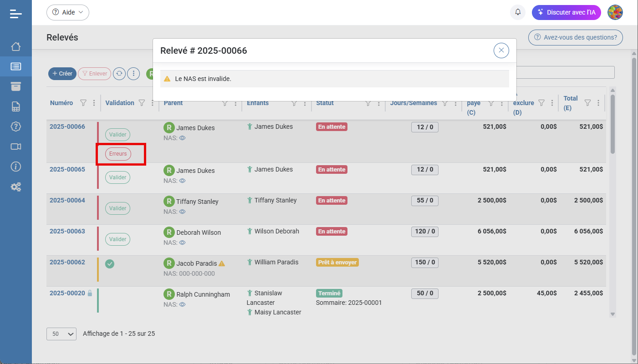Screen dimensions: 638x364
Task: Open Validation column options menu
Action: [153, 103]
